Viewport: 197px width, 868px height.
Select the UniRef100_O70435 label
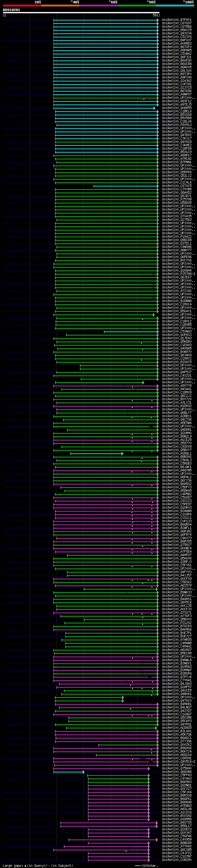176,216
